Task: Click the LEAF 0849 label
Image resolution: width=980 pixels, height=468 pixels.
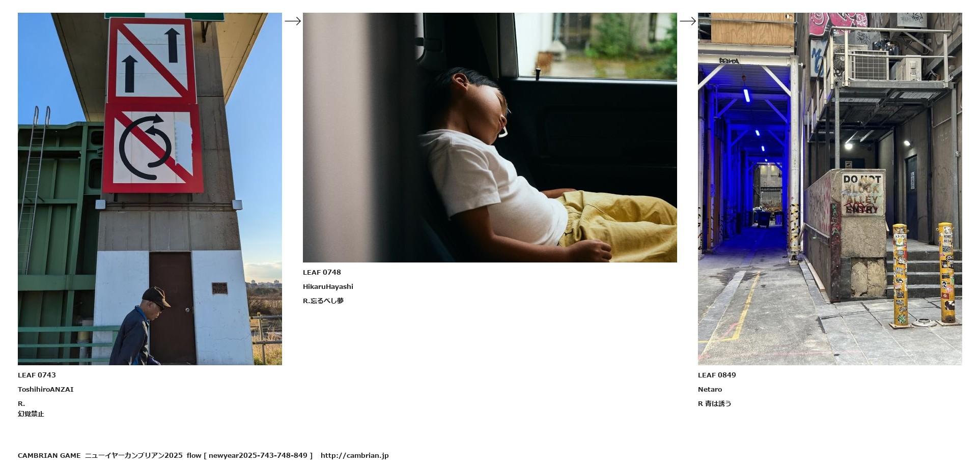Action: 717,375
